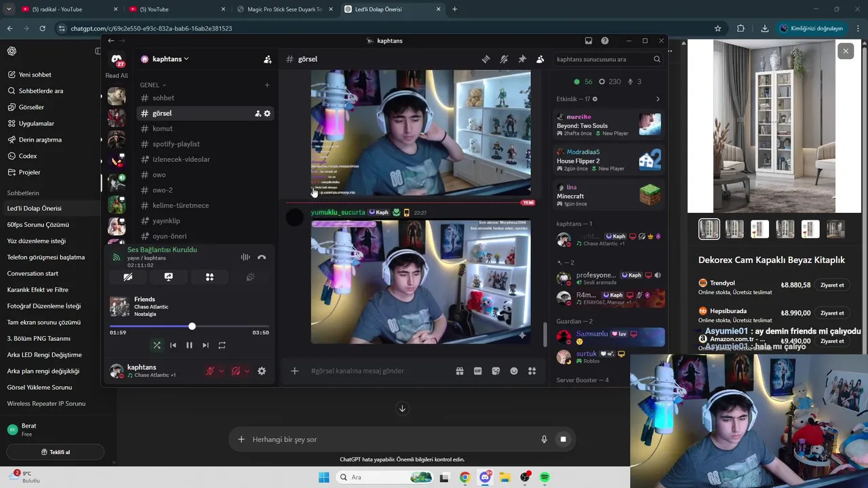Open threads icon in görsel channel header
The image size is (868, 488).
(x=486, y=59)
